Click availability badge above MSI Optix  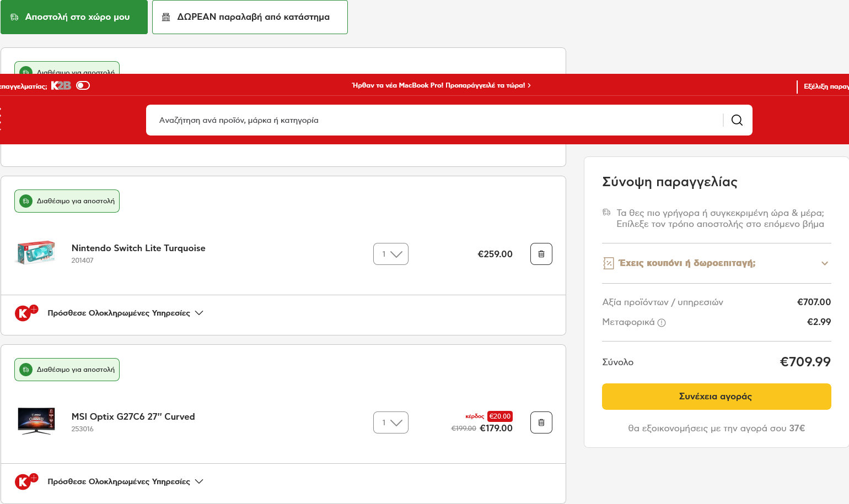point(67,370)
